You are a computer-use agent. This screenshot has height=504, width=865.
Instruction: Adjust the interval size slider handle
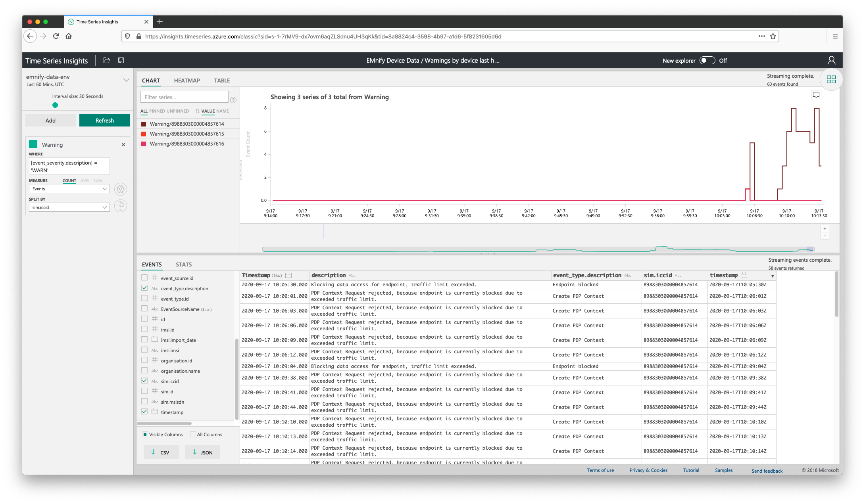[x=55, y=105]
